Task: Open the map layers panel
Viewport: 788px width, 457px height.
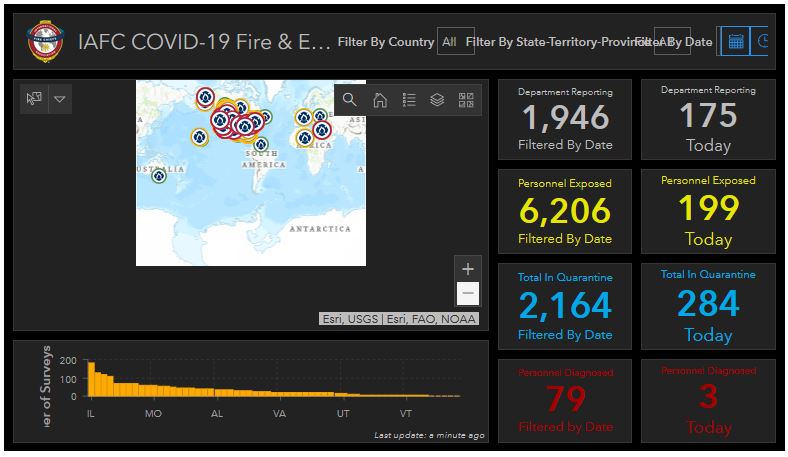Action: click(x=437, y=99)
